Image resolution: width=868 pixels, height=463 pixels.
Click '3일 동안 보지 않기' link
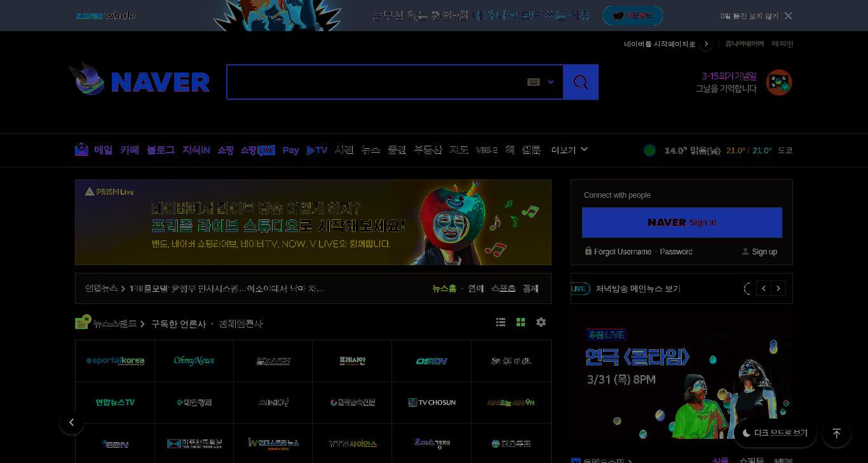pyautogui.click(x=749, y=16)
